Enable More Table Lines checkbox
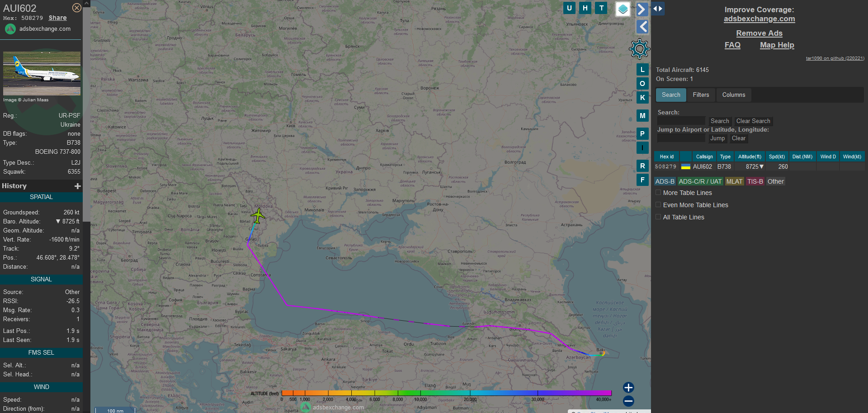868x413 pixels. tap(658, 193)
